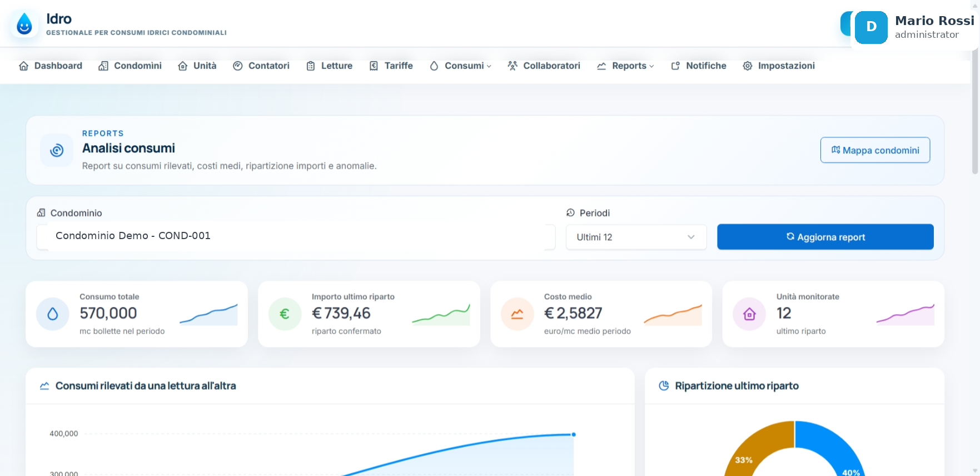Click the Reports chart line icon

pyautogui.click(x=601, y=66)
